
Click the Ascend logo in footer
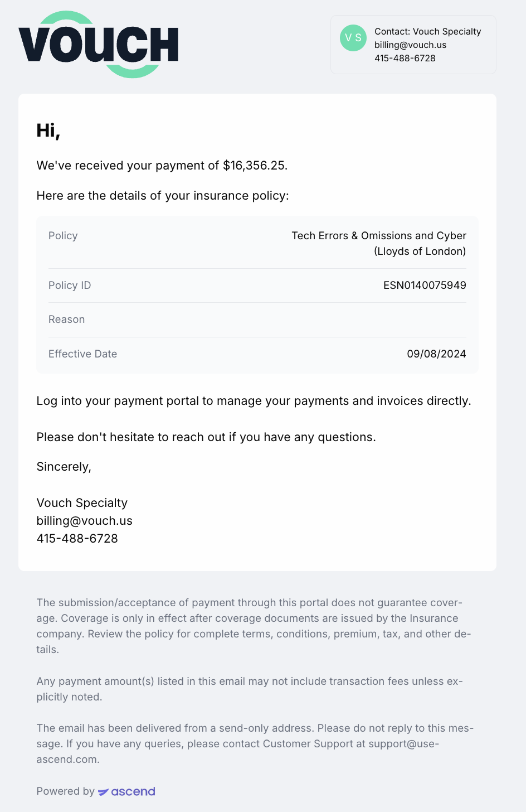pyautogui.click(x=126, y=791)
